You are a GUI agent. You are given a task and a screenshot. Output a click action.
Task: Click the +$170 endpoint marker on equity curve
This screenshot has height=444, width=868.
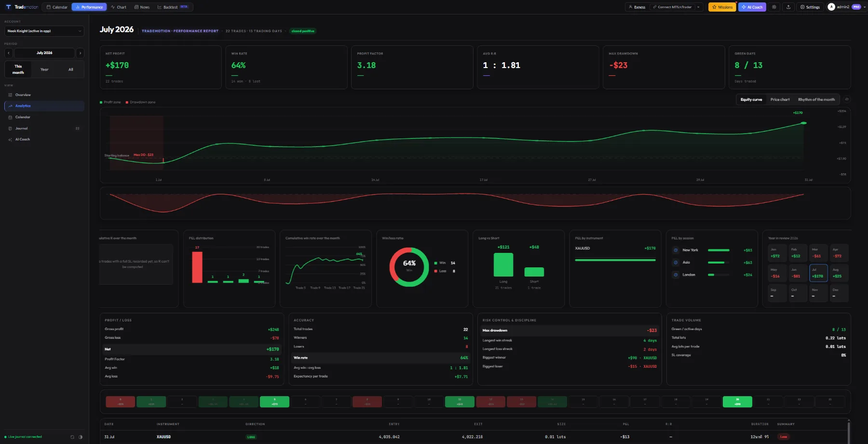coord(803,123)
